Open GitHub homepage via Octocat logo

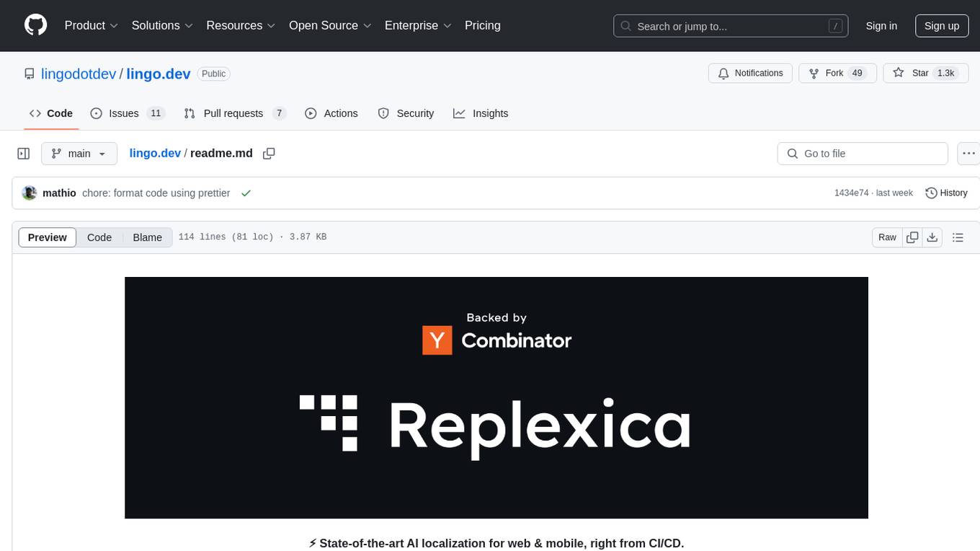coord(36,25)
